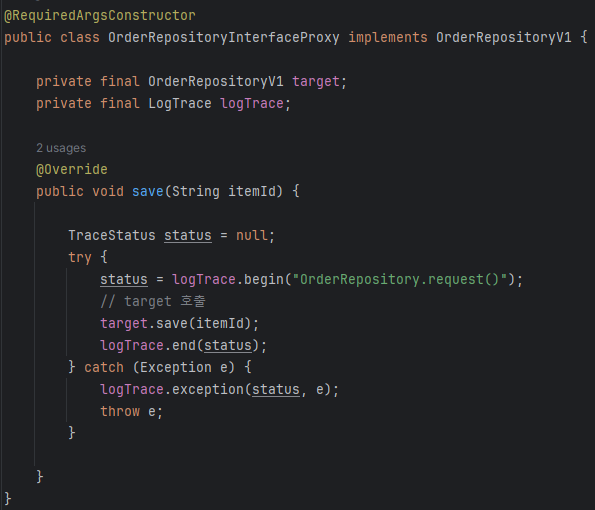Click the OrderRepositoryV1 type in target field
Screen dimensions: 595x510
click(216, 82)
